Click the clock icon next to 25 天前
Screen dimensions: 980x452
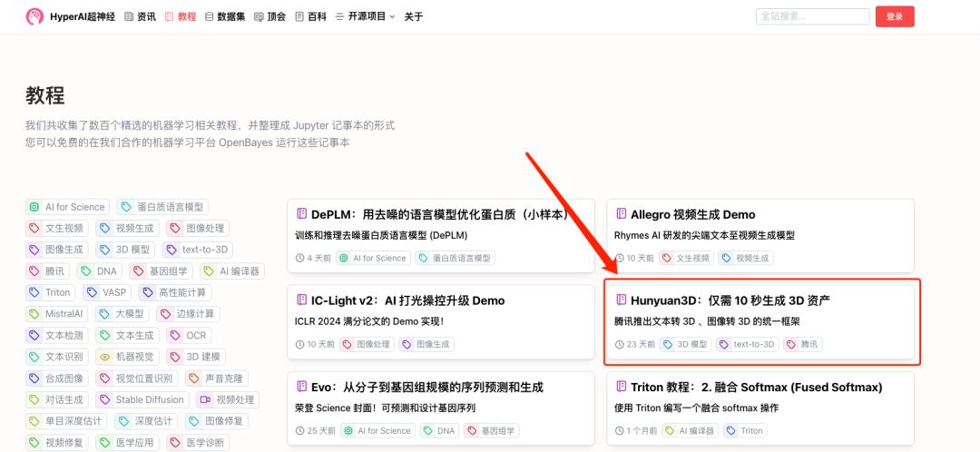point(299,431)
